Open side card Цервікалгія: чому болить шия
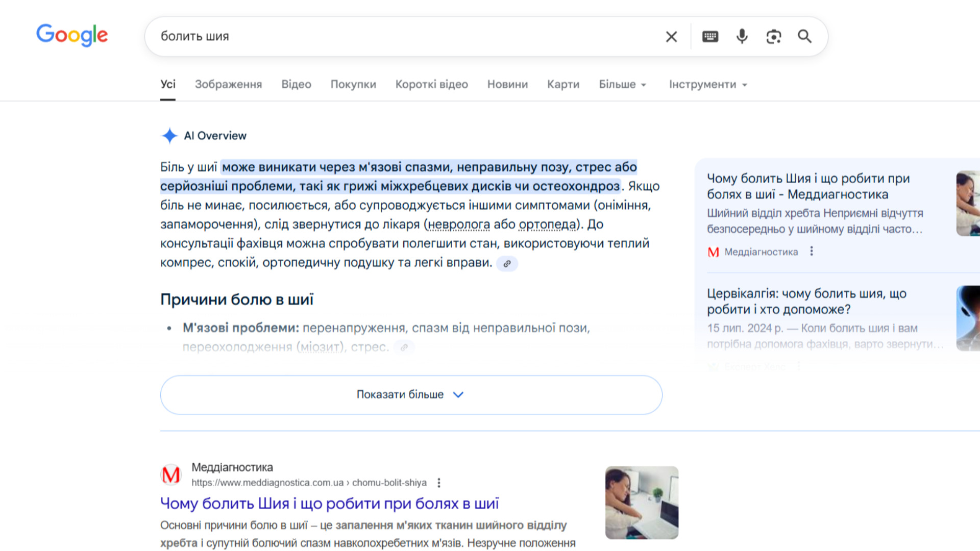 click(x=806, y=302)
